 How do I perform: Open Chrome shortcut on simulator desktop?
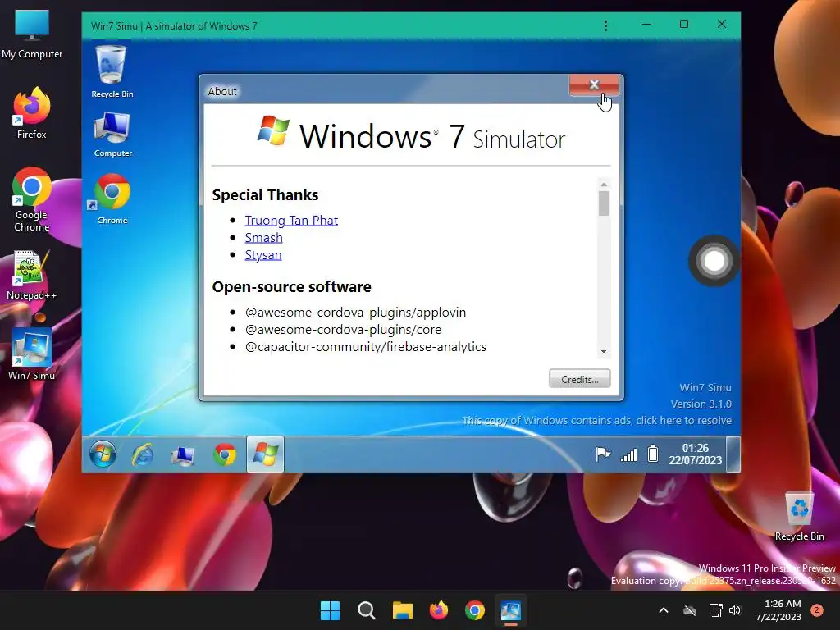[x=112, y=199]
